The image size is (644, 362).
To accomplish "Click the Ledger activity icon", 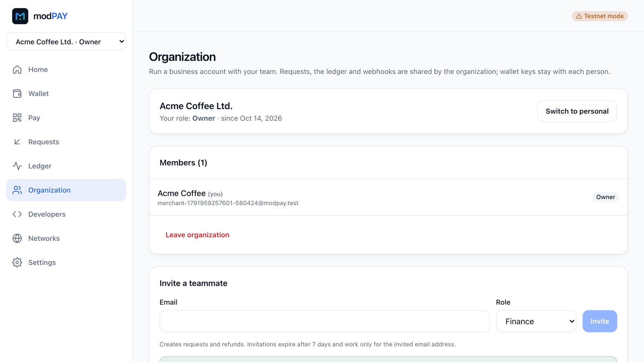I will (17, 166).
